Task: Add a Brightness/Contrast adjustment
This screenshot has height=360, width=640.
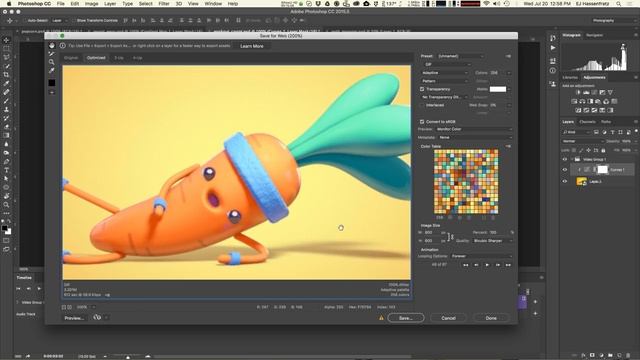Action: 578,93
